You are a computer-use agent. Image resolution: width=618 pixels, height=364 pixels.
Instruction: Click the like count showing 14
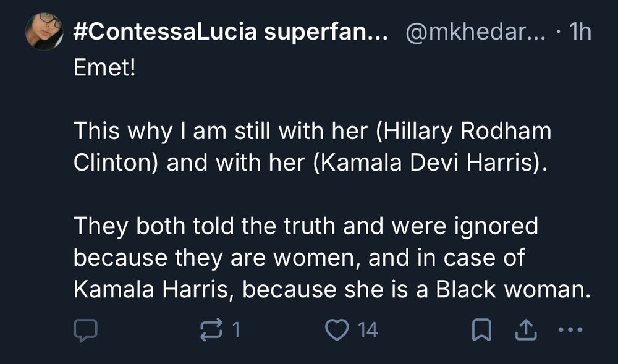point(367,331)
